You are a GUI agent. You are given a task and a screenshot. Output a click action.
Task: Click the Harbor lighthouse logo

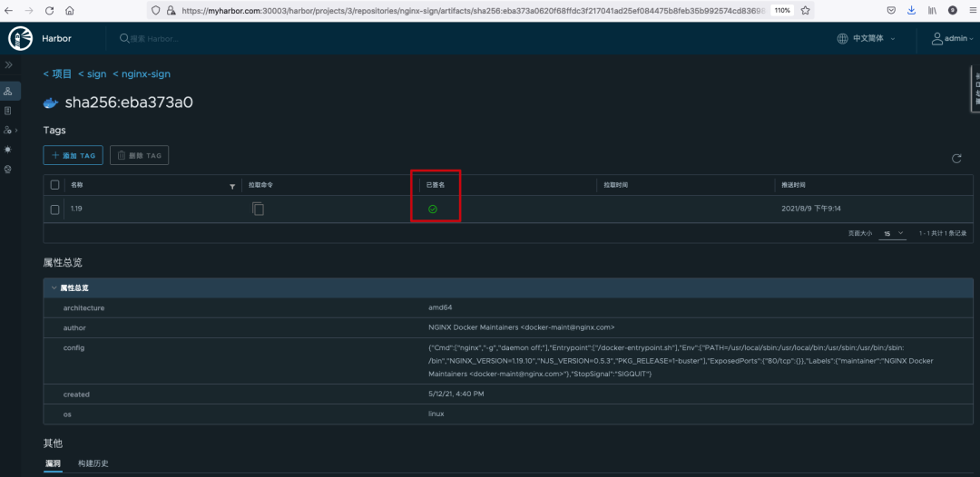coord(20,39)
